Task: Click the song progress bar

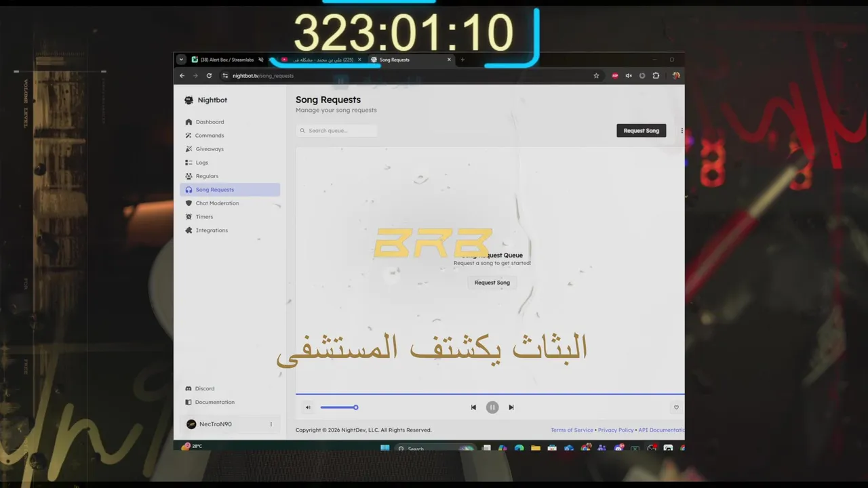Action: click(490, 394)
